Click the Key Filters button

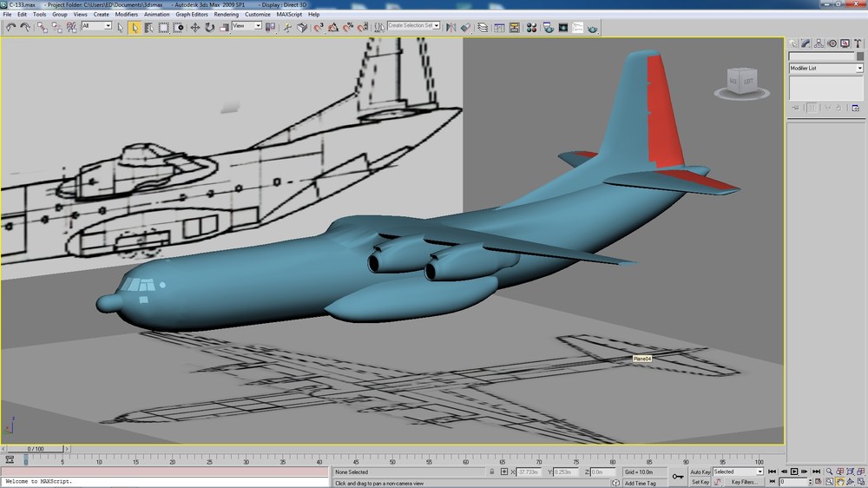pos(744,482)
